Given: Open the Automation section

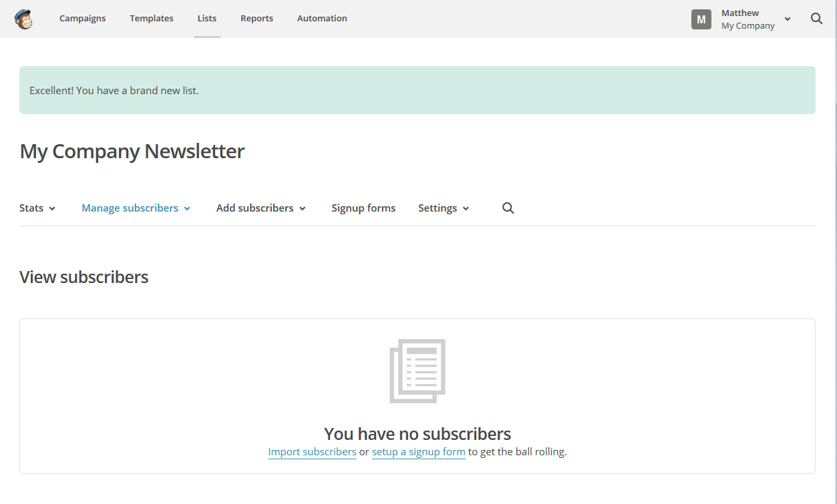Looking at the screenshot, I should pos(322,19).
